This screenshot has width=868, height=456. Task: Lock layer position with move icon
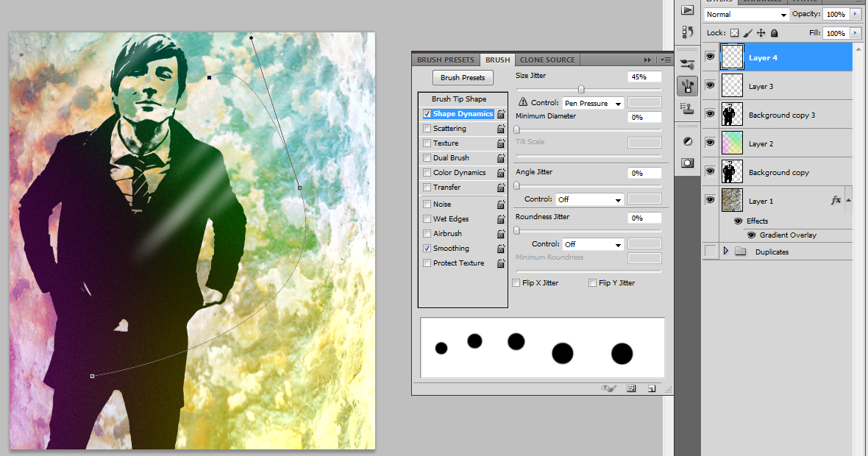pyautogui.click(x=761, y=33)
